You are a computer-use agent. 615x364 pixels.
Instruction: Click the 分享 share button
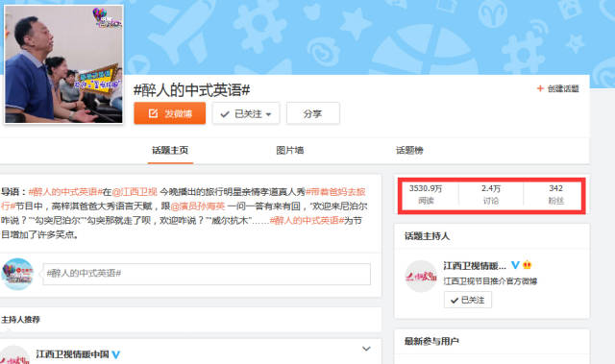pyautogui.click(x=313, y=113)
